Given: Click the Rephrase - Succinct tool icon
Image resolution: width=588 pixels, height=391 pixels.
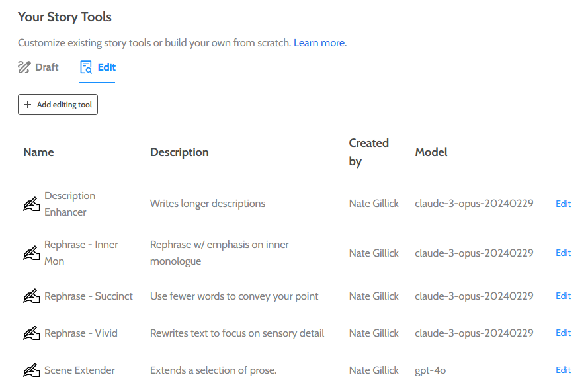Looking at the screenshot, I should point(32,296).
